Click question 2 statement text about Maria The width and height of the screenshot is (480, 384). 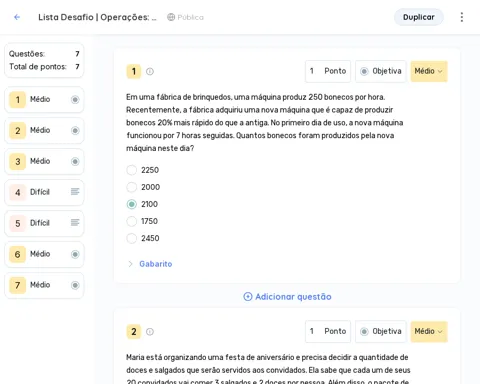click(x=268, y=370)
